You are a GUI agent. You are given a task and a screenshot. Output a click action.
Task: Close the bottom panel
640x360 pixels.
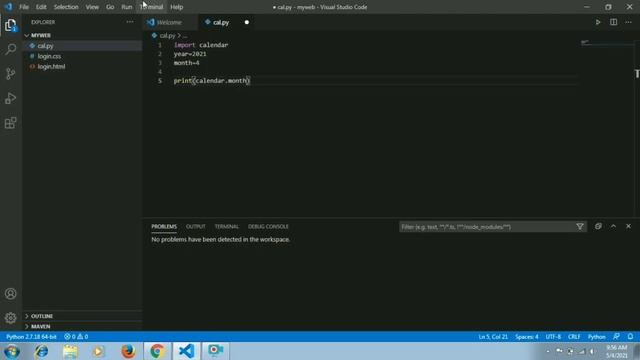[x=629, y=226]
